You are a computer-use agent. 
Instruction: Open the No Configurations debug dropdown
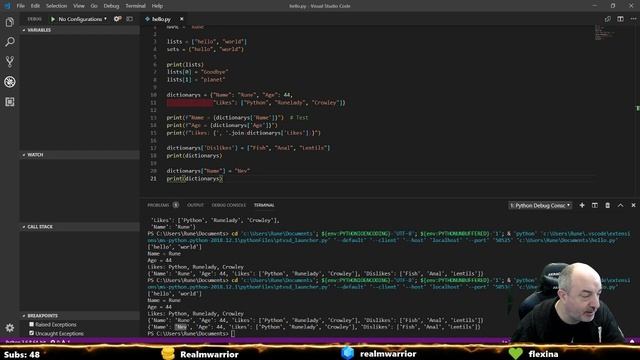82,19
